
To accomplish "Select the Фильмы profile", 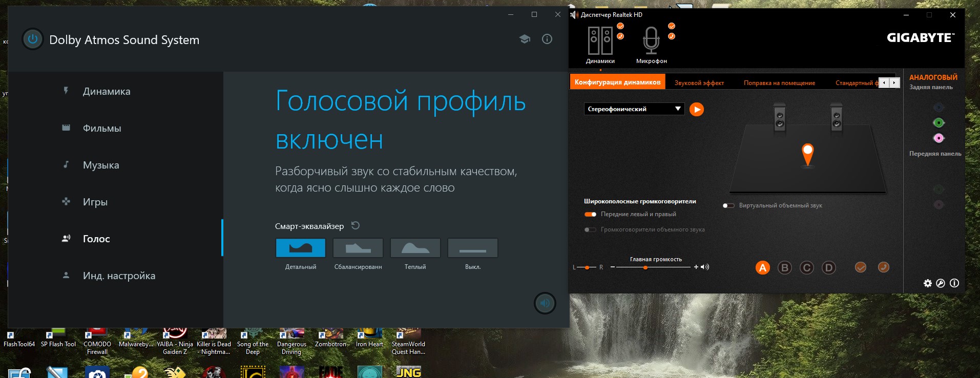I will 115,128.
